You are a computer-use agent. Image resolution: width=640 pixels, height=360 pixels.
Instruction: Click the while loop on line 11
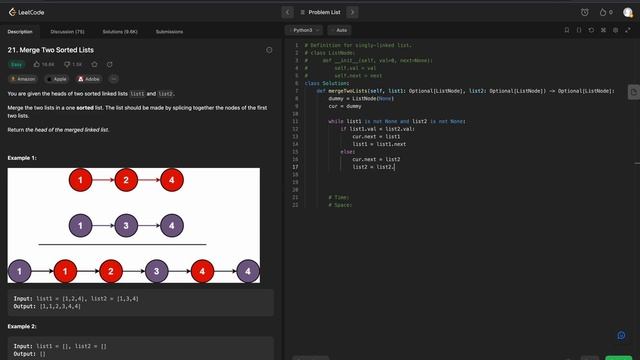396,121
